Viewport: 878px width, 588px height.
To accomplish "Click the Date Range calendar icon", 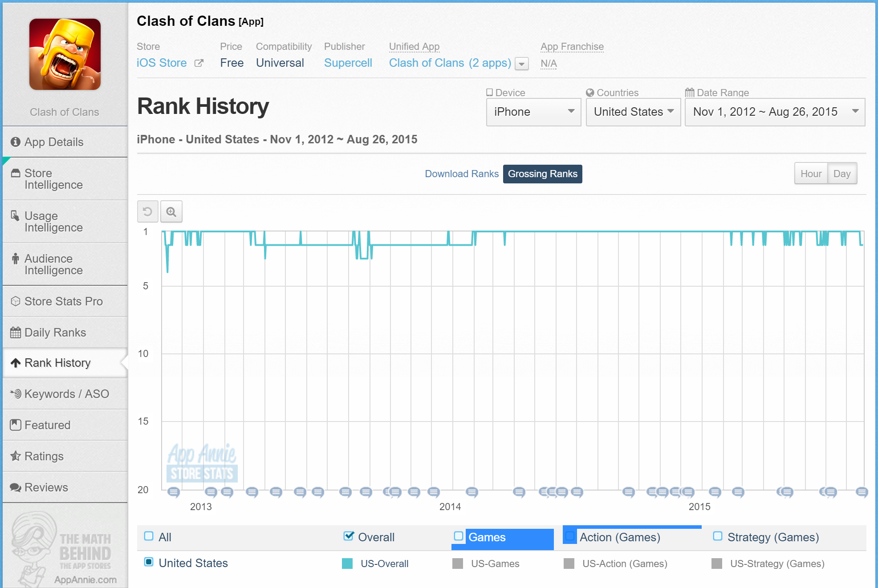I will (x=690, y=93).
